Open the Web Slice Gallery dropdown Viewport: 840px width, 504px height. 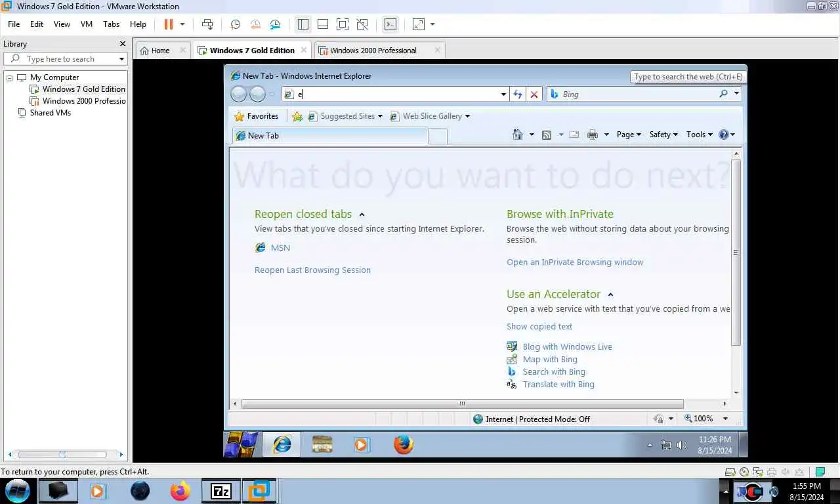[430, 116]
